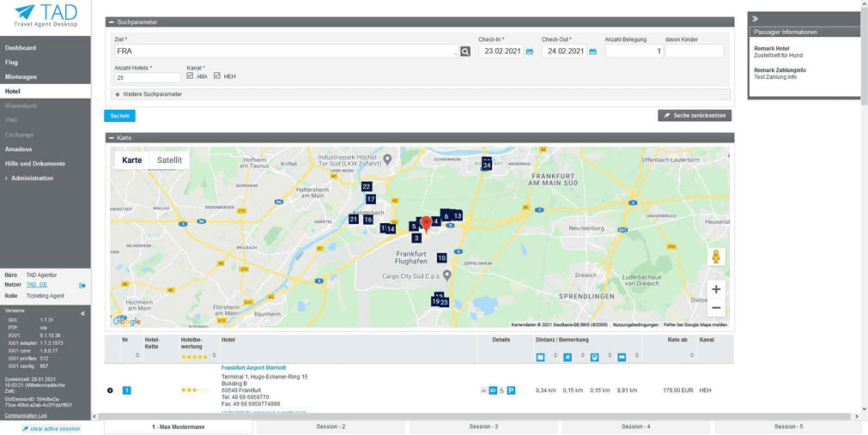Click the Street View pegman icon
Viewport: 868px width, 435px height.
(x=715, y=257)
